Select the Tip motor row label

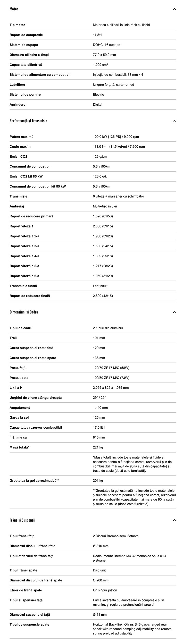pyautogui.click(x=17, y=25)
